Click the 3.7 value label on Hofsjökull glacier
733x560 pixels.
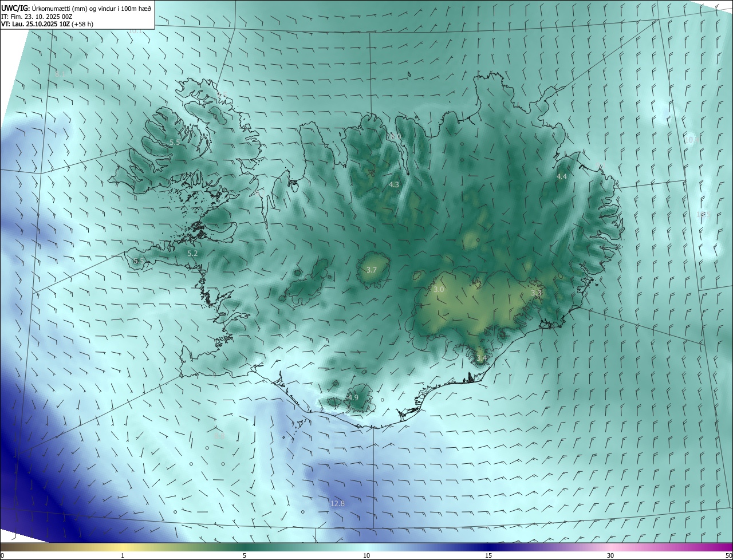coord(372,270)
